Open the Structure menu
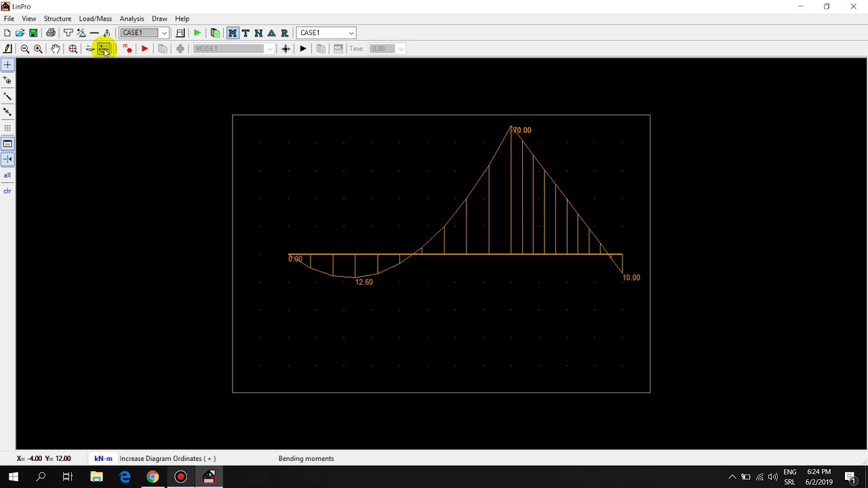The image size is (868, 488). 58,19
